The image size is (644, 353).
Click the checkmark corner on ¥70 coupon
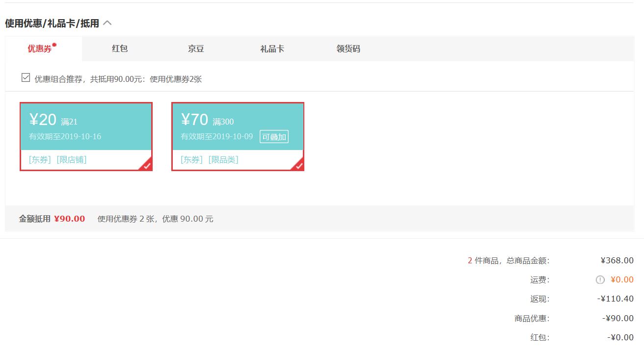tap(297, 165)
